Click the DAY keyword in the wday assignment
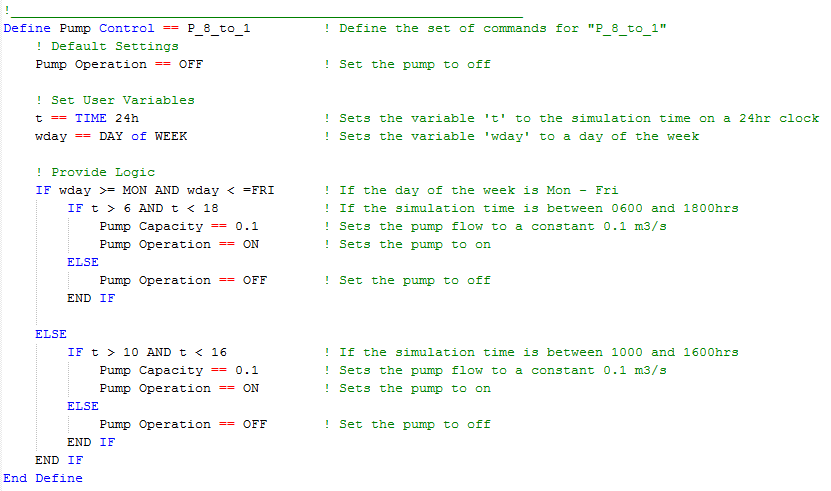 pos(111,136)
